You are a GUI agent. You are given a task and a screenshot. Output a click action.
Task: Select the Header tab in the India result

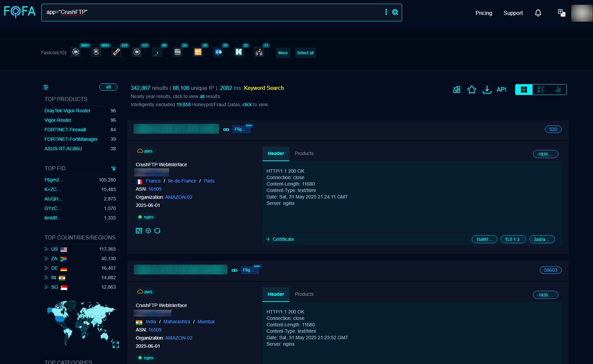tap(276, 294)
